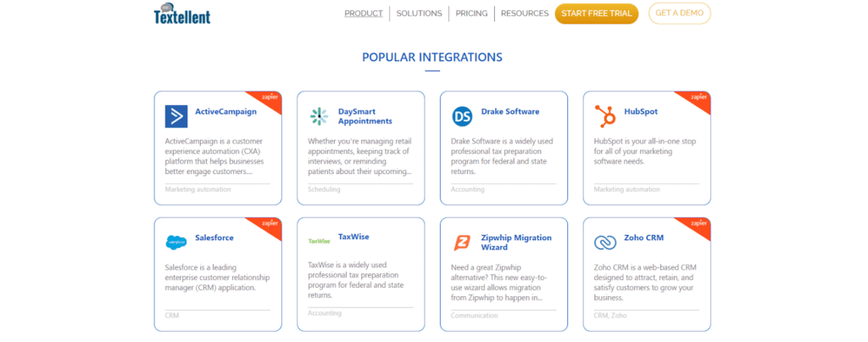
Task: Click the CRM tag under Salesforce
Action: (x=172, y=316)
